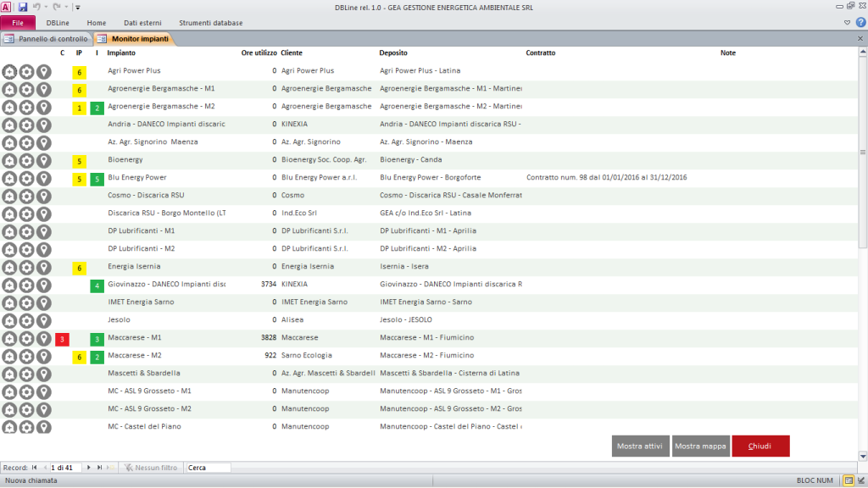868x488 pixels.
Task: Click the map pin for Giovinazzo - DANECO row
Action: (x=44, y=285)
